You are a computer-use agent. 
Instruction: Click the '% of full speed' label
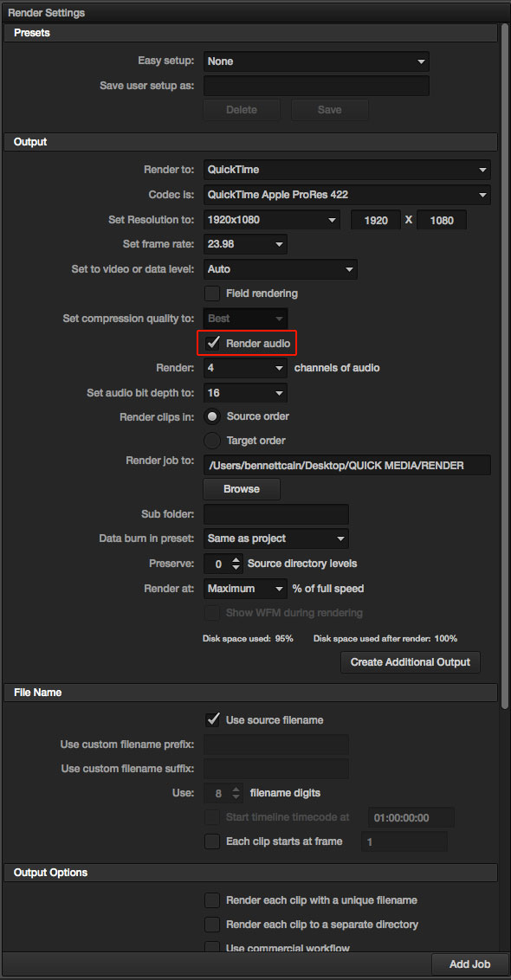pyautogui.click(x=328, y=589)
